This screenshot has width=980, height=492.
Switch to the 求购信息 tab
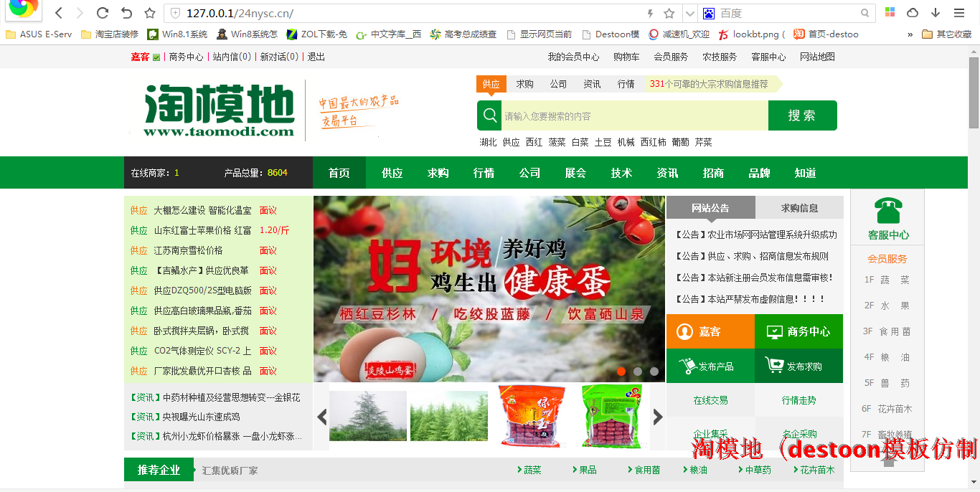coord(799,208)
